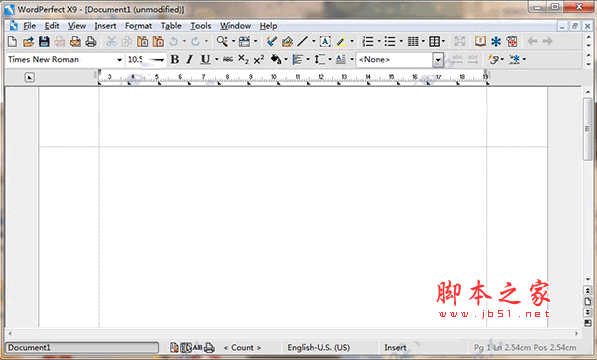The height and width of the screenshot is (360, 597).
Task: Expand the columns dropdown arrow
Action: click(423, 41)
